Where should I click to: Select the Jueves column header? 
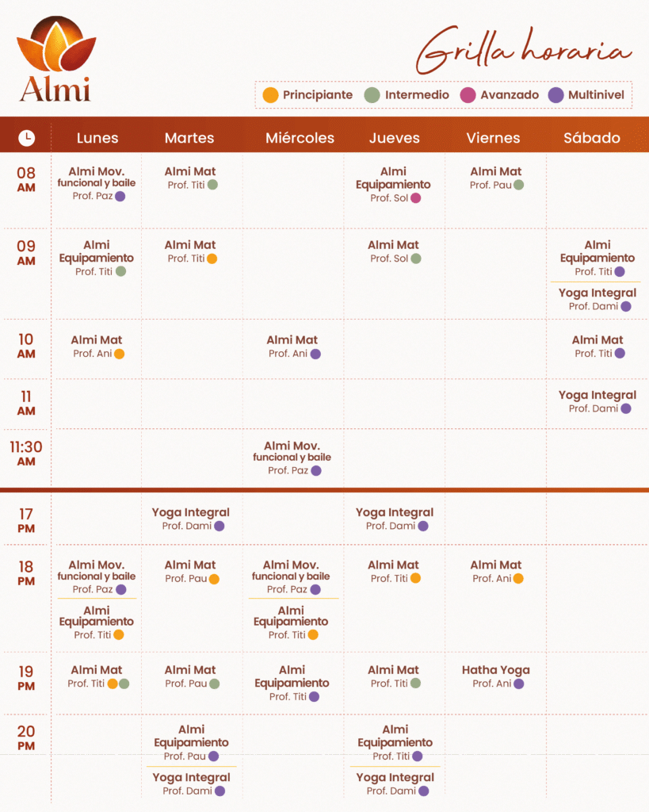394,138
